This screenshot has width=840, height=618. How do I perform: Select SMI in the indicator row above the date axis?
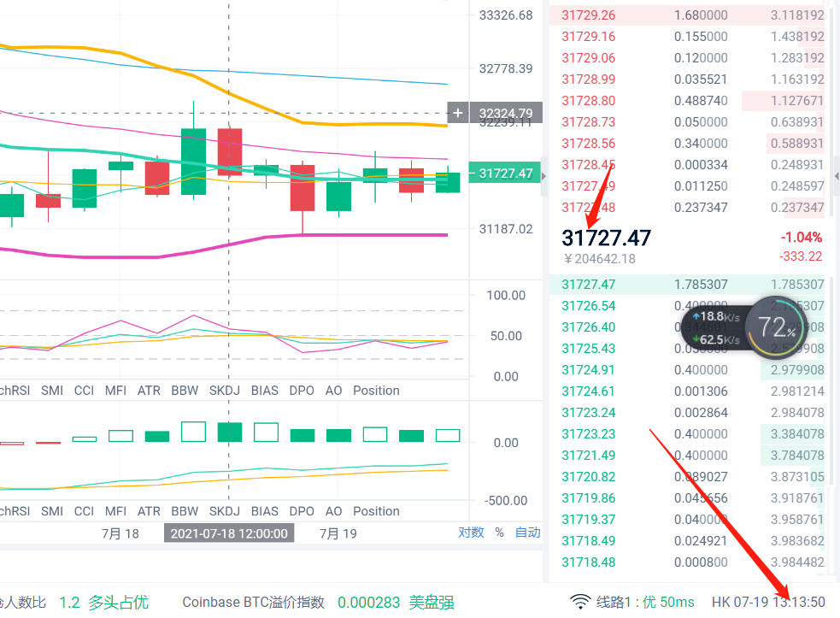coord(52,511)
